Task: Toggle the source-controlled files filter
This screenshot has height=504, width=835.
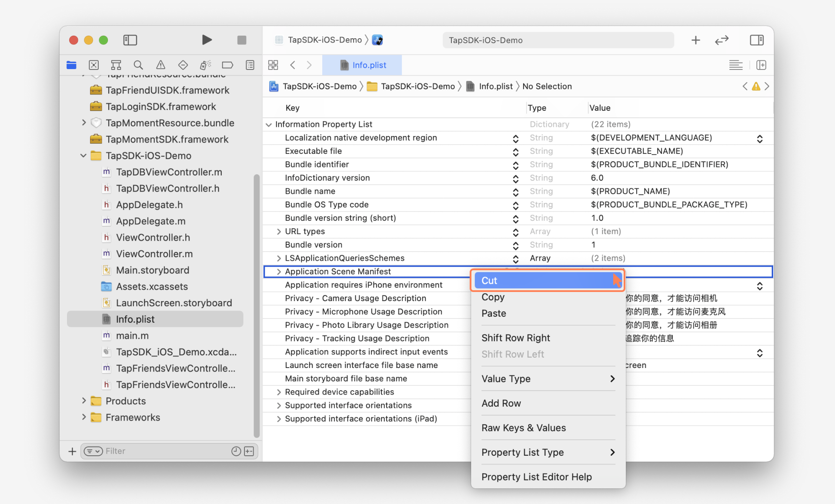Action: pos(249,451)
